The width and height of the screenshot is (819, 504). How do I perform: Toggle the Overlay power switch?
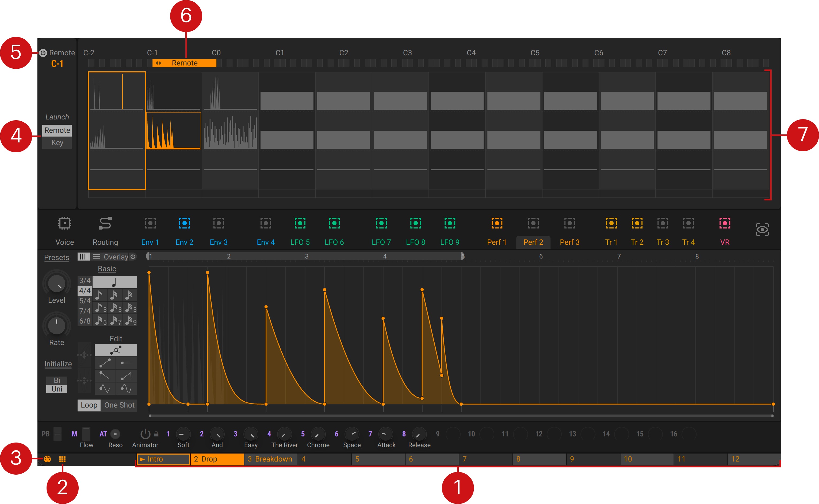[133, 256]
